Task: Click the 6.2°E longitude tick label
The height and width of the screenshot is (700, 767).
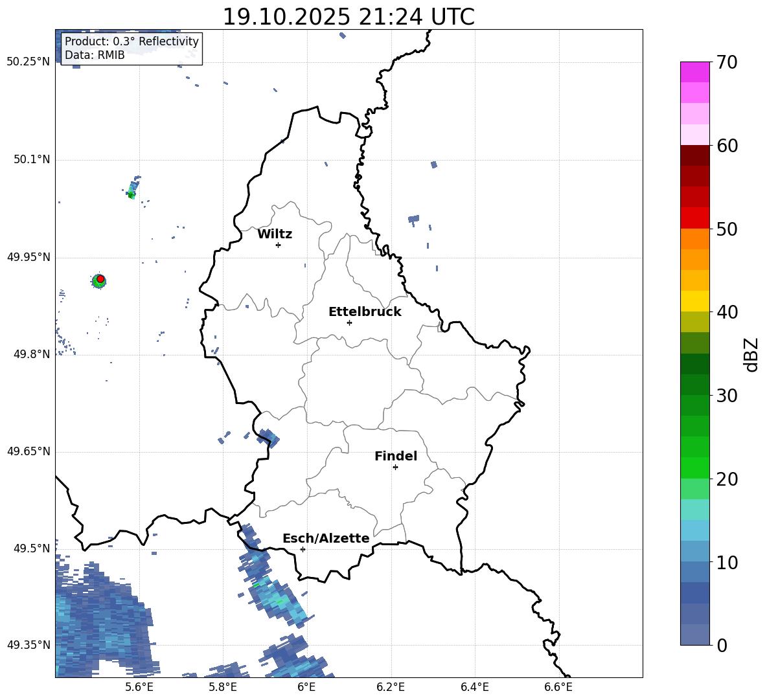Action: (391, 687)
